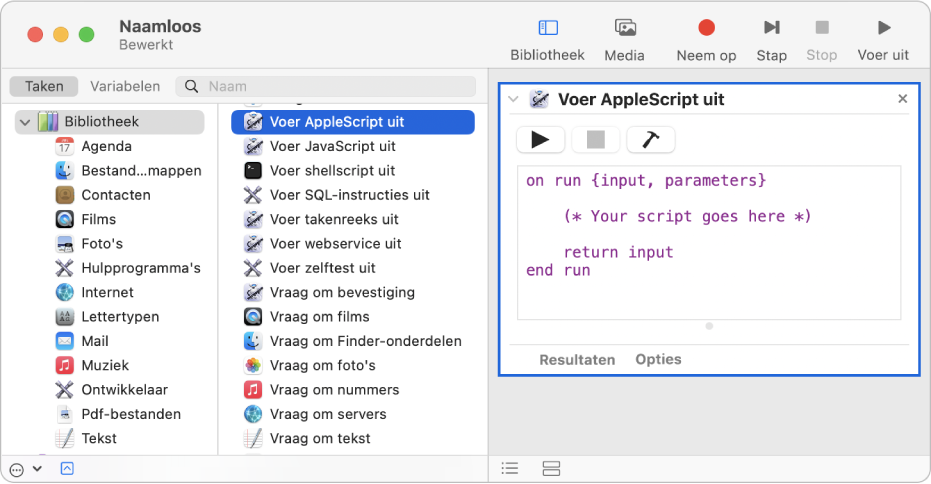Compile script with the hammer icon
The height and width of the screenshot is (484, 931).
tap(650, 140)
